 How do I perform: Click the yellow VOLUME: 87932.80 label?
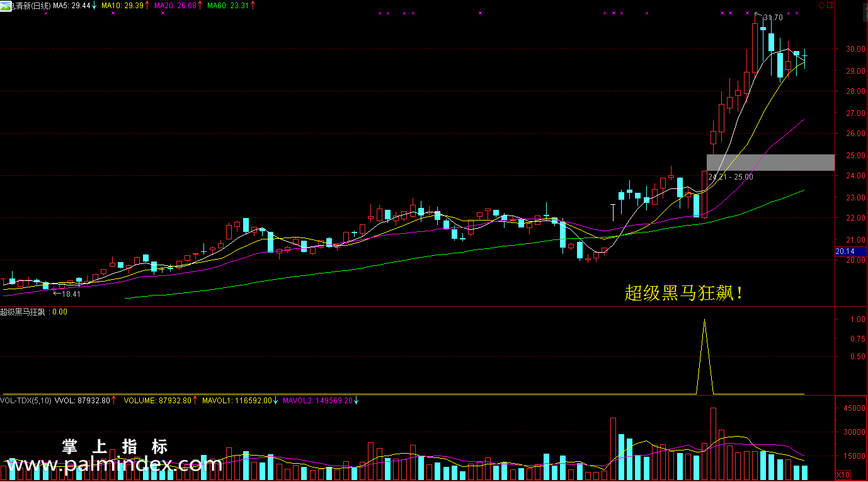coord(157,400)
